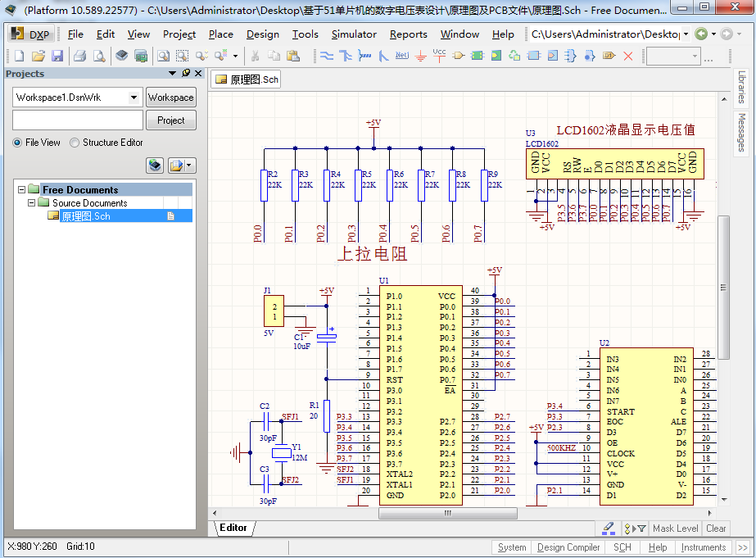Switch to the 原理图.Sch document tab
756x558 pixels.
tap(247, 79)
